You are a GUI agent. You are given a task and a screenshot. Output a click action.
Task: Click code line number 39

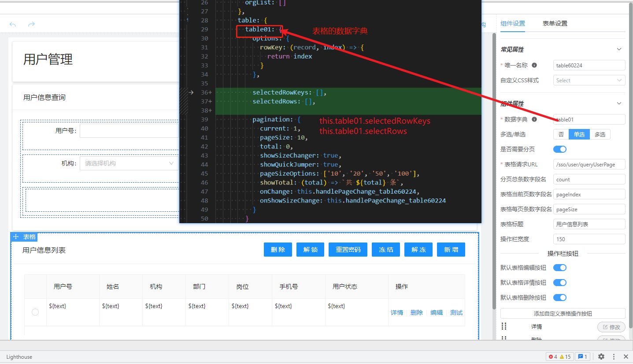coord(204,119)
